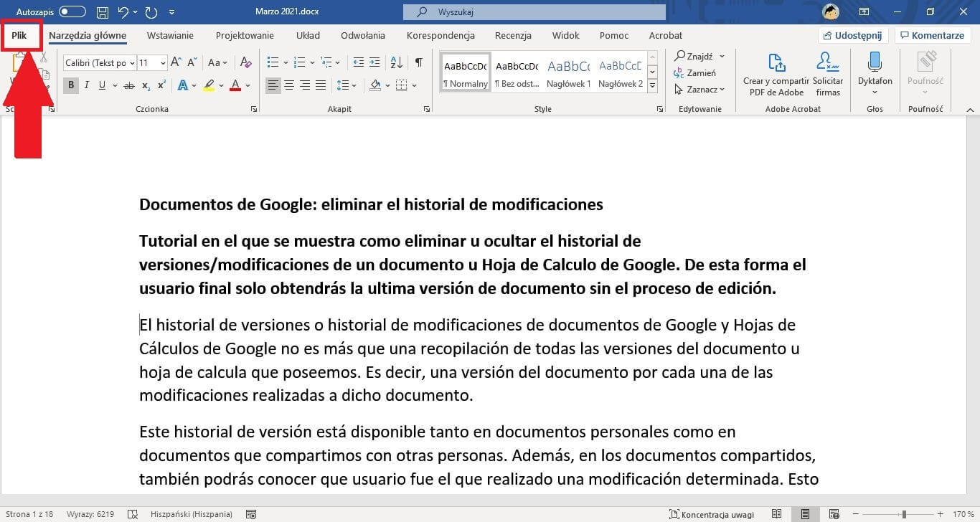
Task: Open the Narzędzia główne tab
Action: point(88,35)
